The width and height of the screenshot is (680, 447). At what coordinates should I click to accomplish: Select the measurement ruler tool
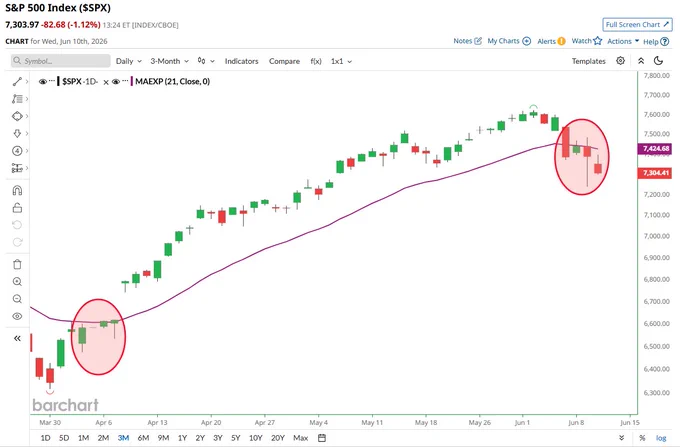[17, 168]
